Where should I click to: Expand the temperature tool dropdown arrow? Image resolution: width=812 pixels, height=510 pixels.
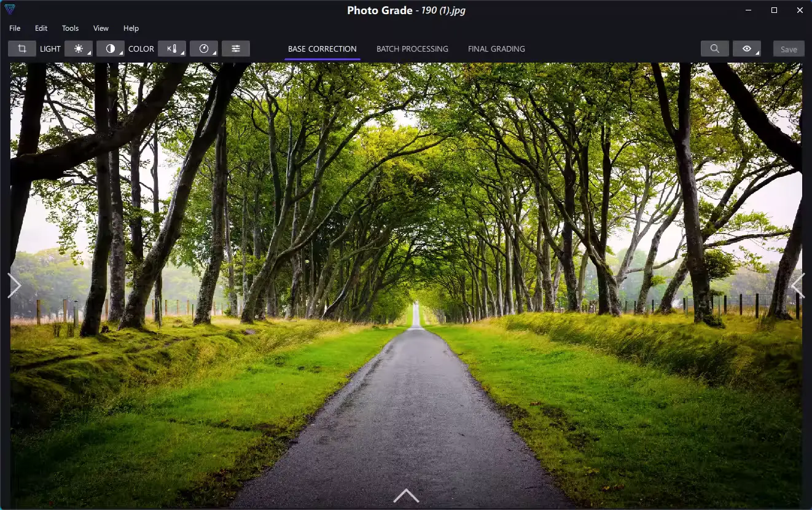pyautogui.click(x=181, y=53)
